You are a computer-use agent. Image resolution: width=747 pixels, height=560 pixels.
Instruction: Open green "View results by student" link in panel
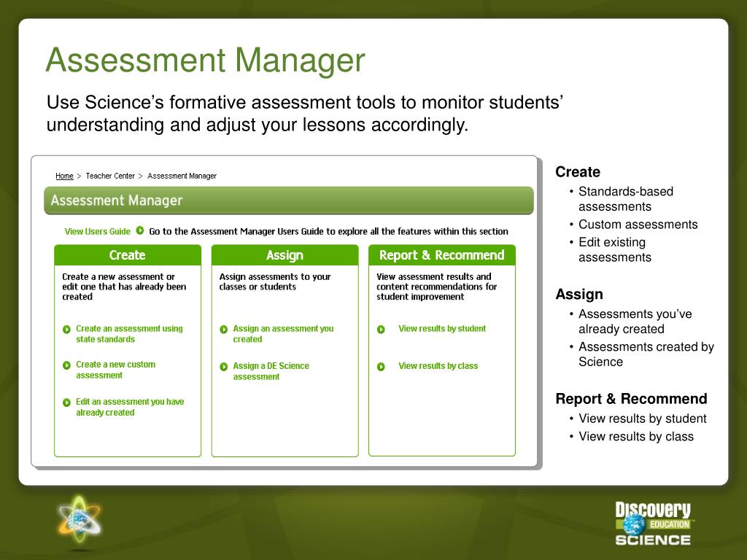tap(442, 329)
